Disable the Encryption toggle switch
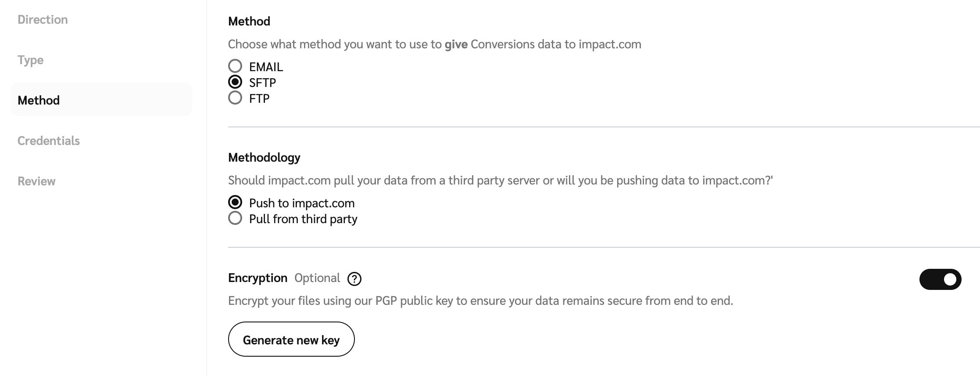Image resolution: width=980 pixels, height=376 pixels. [940, 279]
